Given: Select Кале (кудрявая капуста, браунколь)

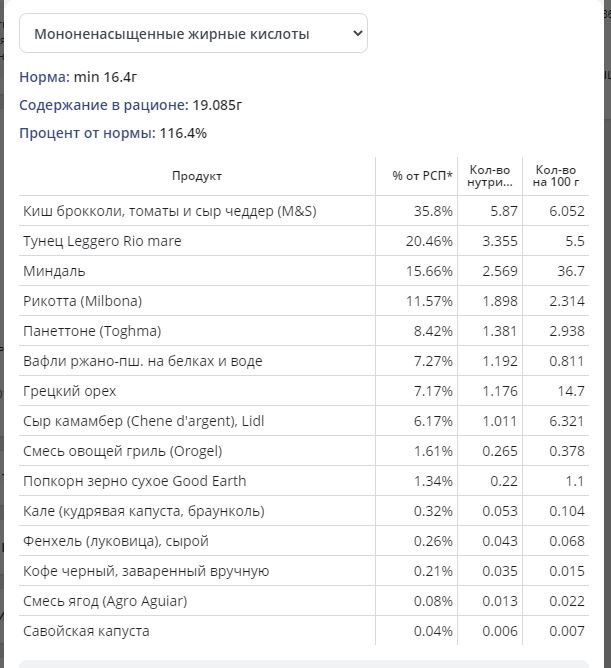Looking at the screenshot, I should point(304,511).
